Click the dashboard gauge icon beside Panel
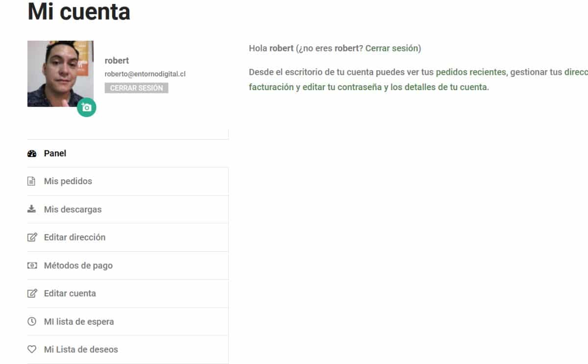Image resolution: width=588 pixels, height=364 pixels. [x=32, y=153]
